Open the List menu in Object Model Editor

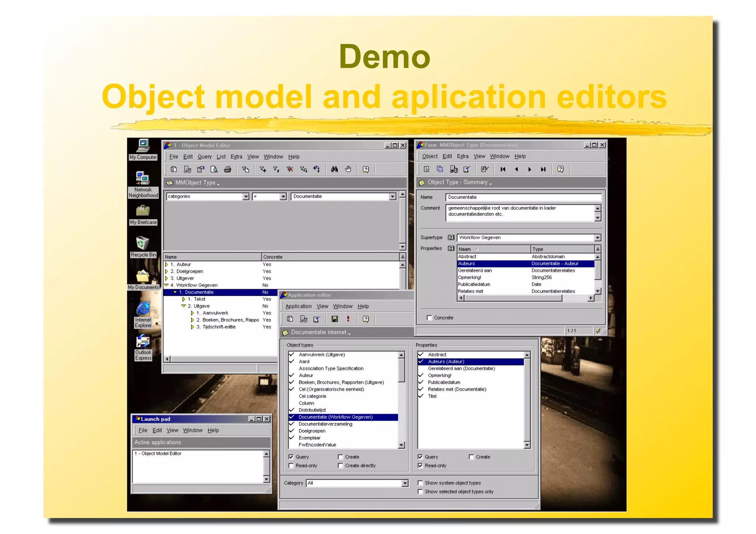pos(221,157)
